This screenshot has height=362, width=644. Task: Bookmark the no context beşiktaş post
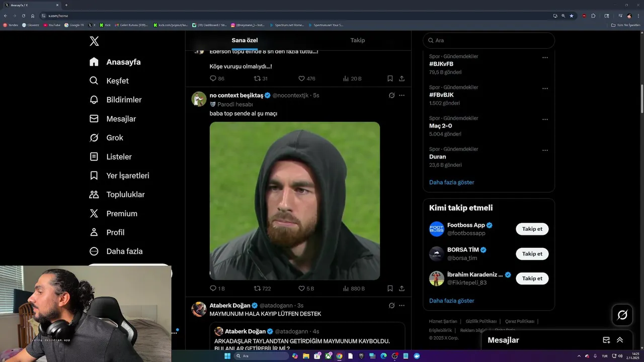(390, 289)
